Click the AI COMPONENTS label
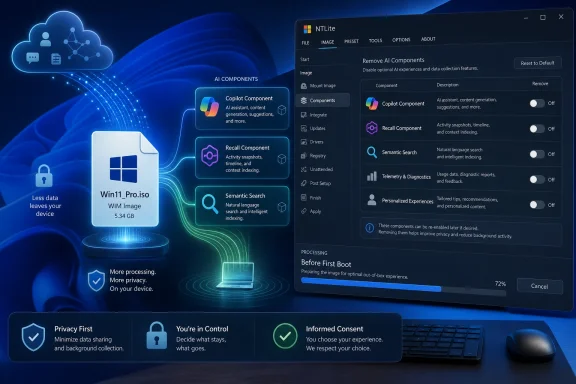 [236, 79]
